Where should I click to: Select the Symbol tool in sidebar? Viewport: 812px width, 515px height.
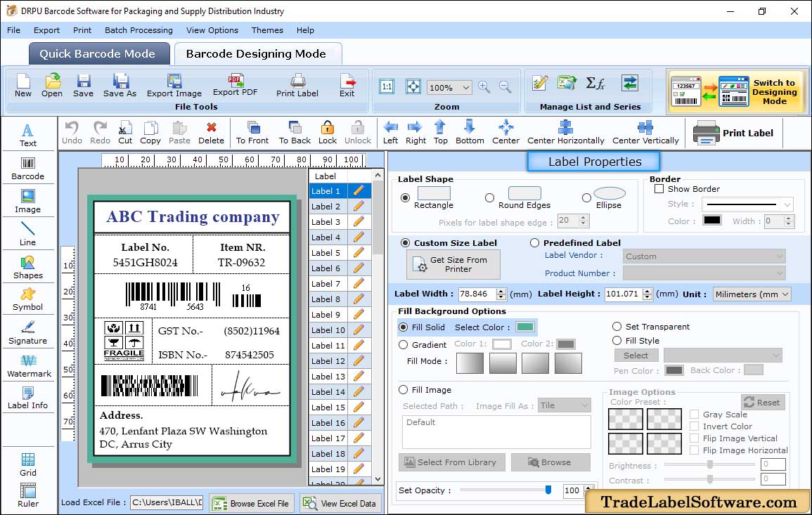point(28,300)
